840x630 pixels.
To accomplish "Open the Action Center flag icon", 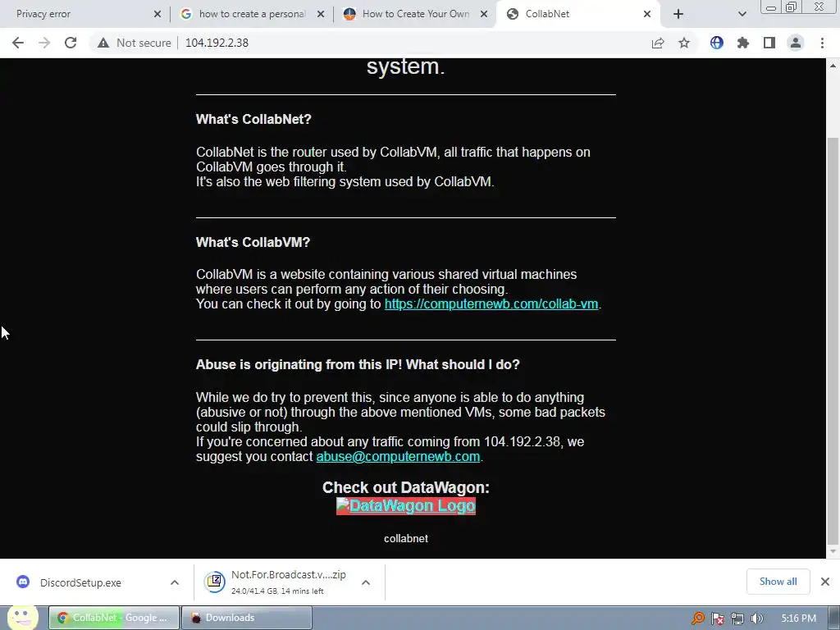I will pyautogui.click(x=718, y=619).
